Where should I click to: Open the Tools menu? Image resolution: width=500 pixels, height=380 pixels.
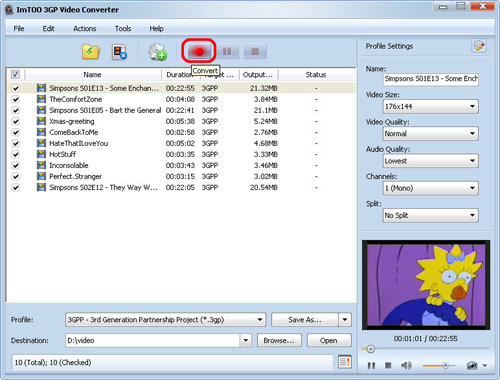click(123, 28)
